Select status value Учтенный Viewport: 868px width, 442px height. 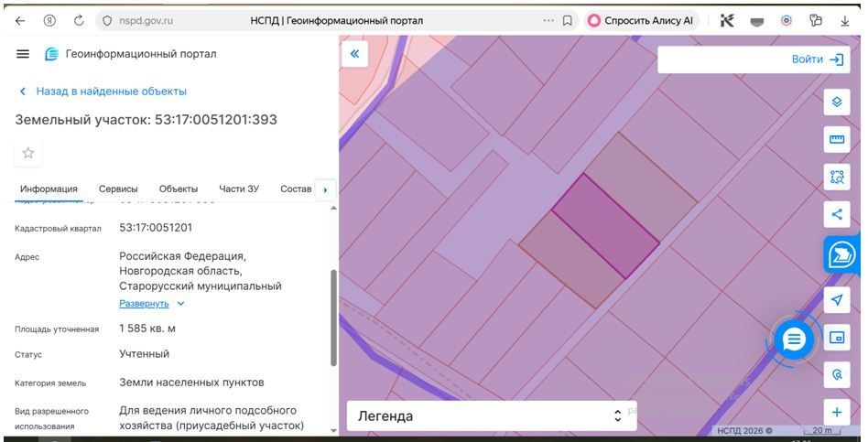[x=145, y=353]
